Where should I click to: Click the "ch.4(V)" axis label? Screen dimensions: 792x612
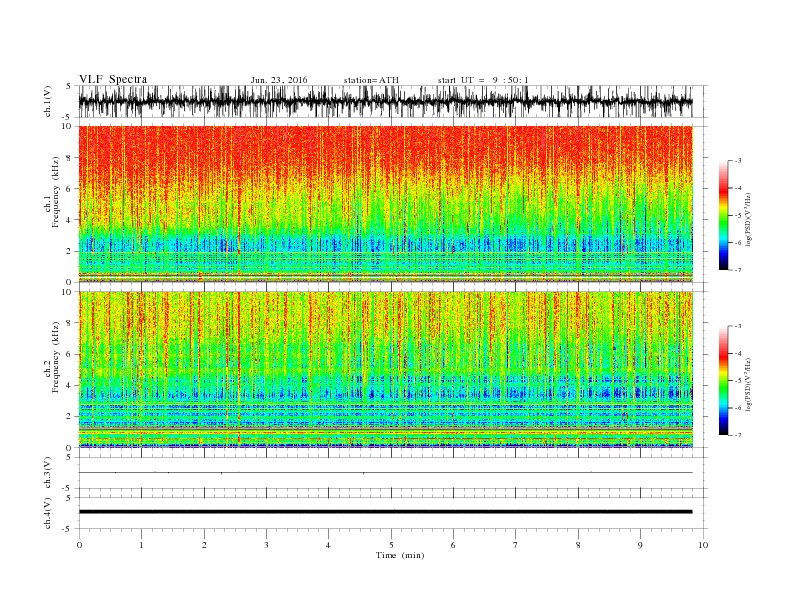point(48,513)
